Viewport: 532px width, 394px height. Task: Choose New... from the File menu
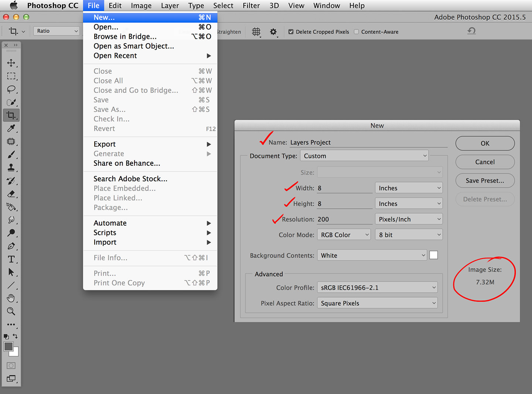150,17
